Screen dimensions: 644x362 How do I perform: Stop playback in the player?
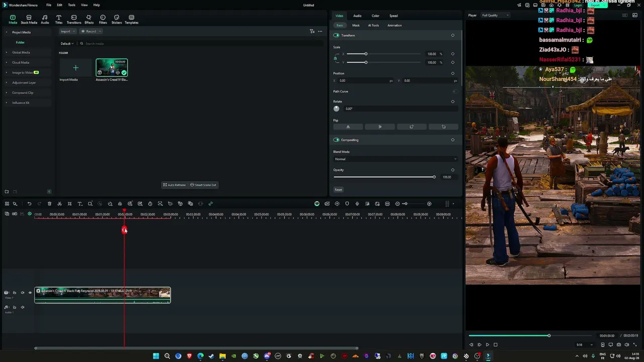click(x=496, y=345)
